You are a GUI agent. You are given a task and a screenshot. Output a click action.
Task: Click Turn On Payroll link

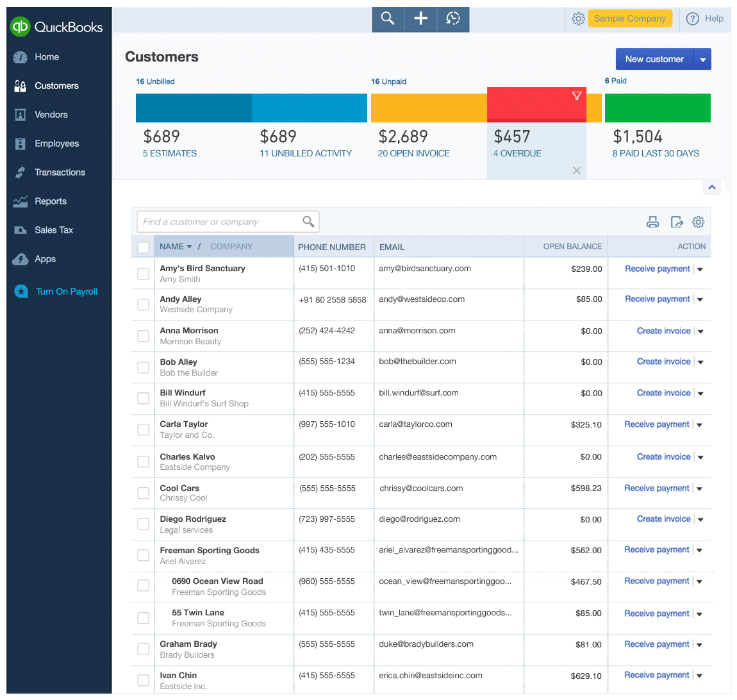coord(67,292)
